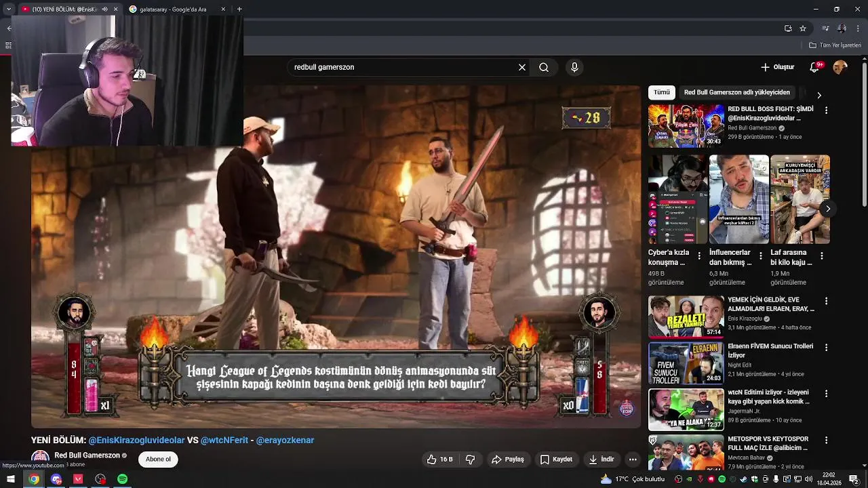The width and height of the screenshot is (868, 488).
Task: Open the Tüm Yer İşaretleri bookmarks folder
Action: pyautogui.click(x=835, y=45)
